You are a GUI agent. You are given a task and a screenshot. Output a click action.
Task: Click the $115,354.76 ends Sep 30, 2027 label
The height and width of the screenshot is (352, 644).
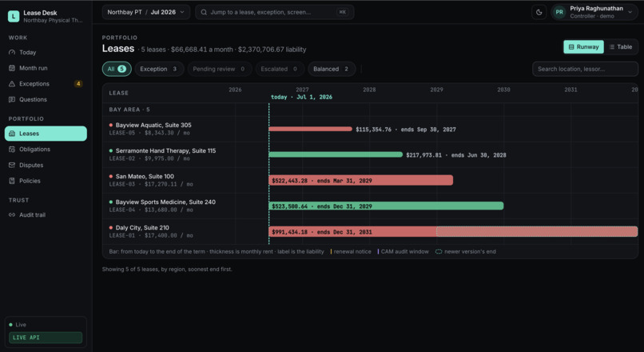point(406,129)
